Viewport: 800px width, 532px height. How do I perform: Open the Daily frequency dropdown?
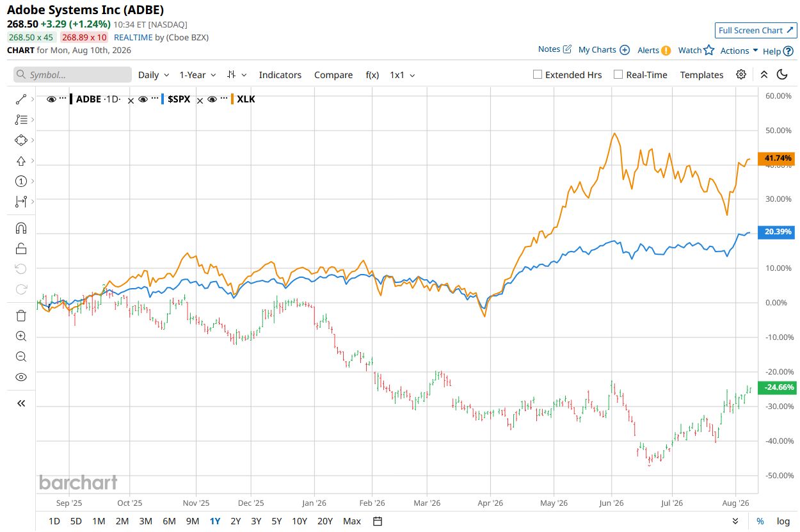click(x=154, y=75)
